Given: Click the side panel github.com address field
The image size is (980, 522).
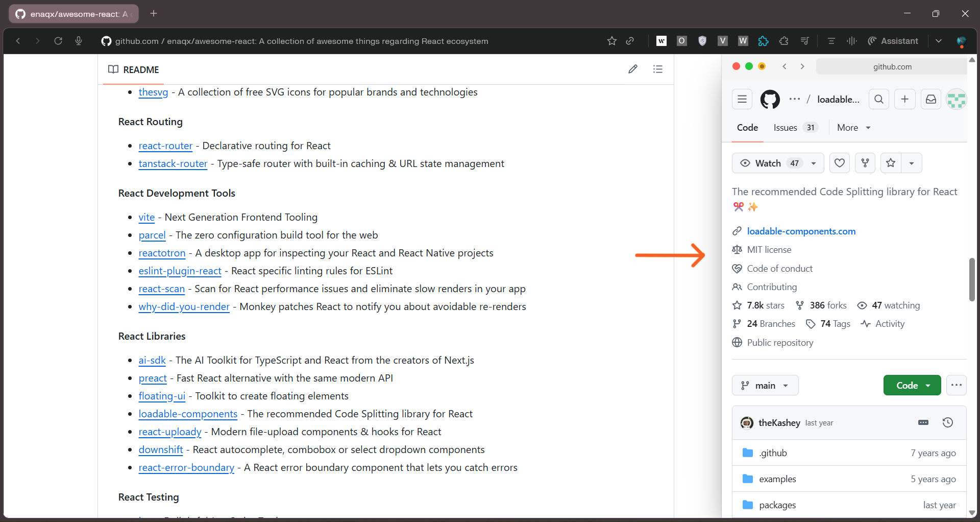Looking at the screenshot, I should (892, 66).
